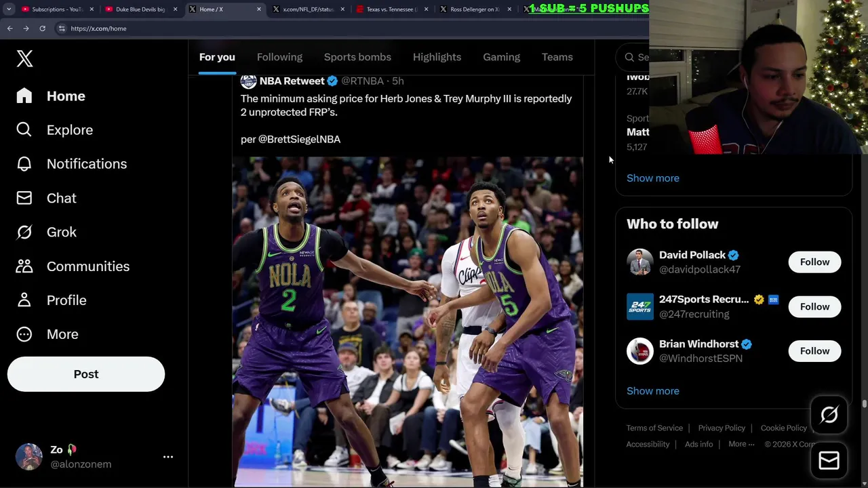The image size is (868, 488).
Task: Click Zo profile avatar at the bottom left
Action: [29, 457]
